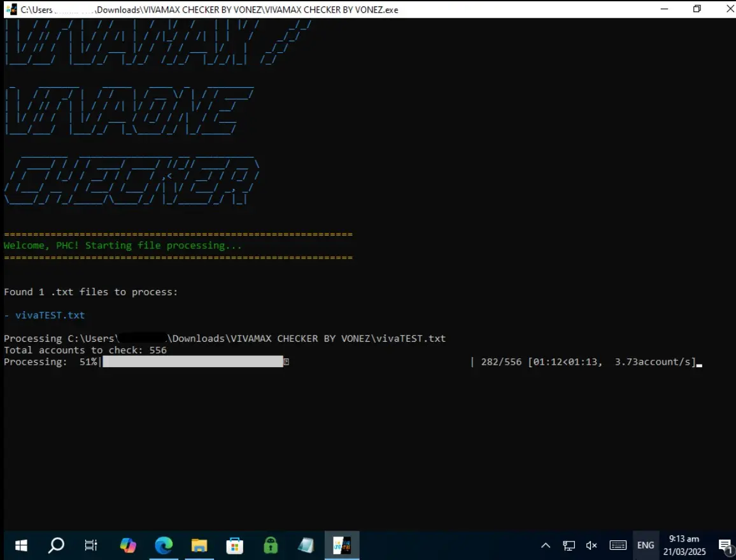
Task: Restore down the console window
Action: pyautogui.click(x=697, y=9)
